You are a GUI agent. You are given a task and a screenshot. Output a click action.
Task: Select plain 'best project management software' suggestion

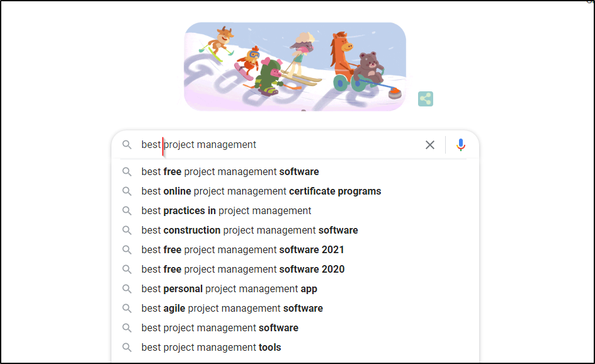(x=220, y=327)
